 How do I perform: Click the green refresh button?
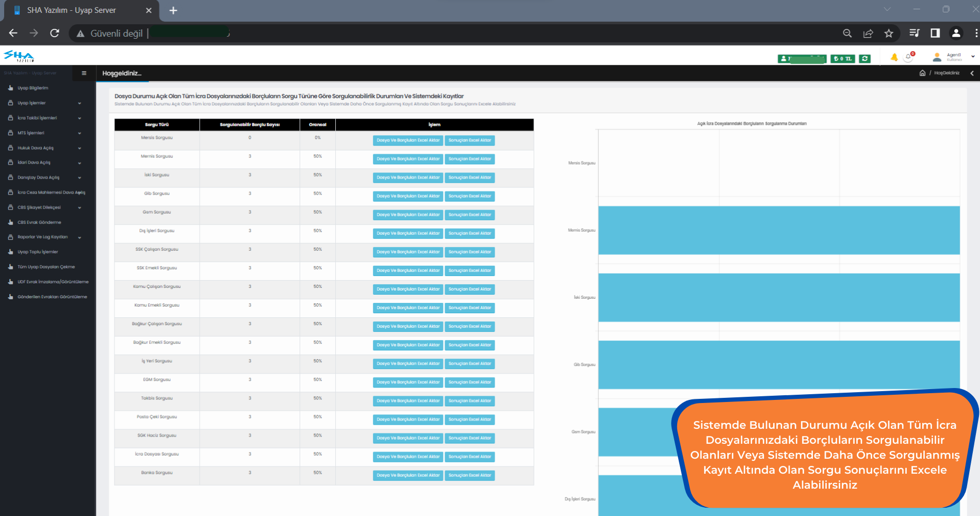point(865,59)
